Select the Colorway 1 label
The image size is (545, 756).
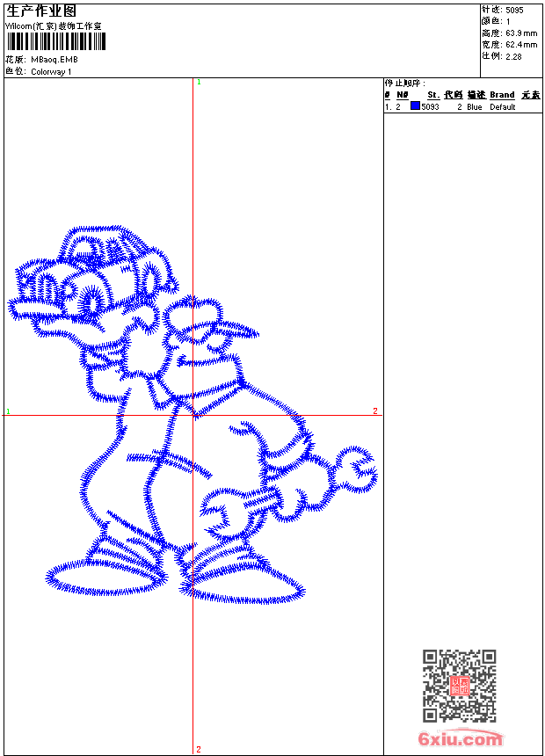pyautogui.click(x=51, y=72)
